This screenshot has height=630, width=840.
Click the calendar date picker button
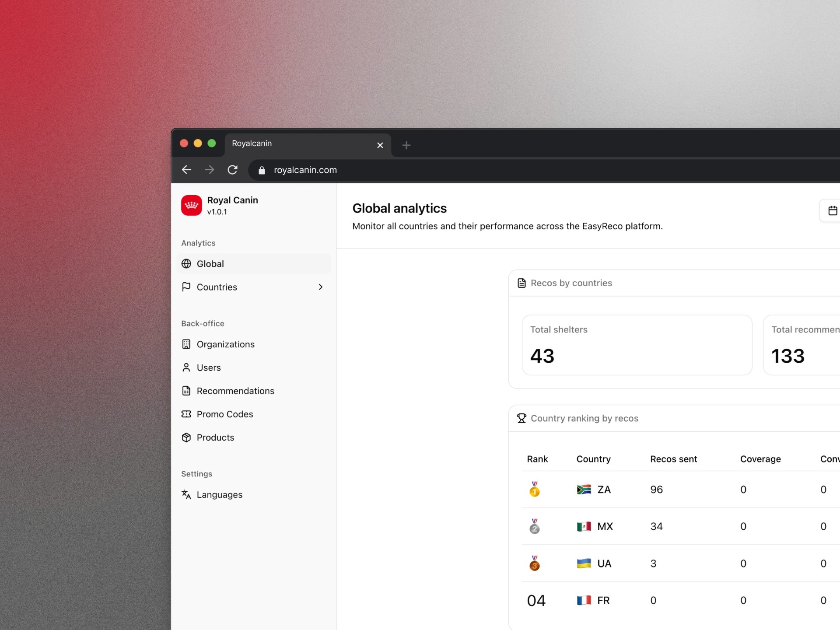coord(832,211)
